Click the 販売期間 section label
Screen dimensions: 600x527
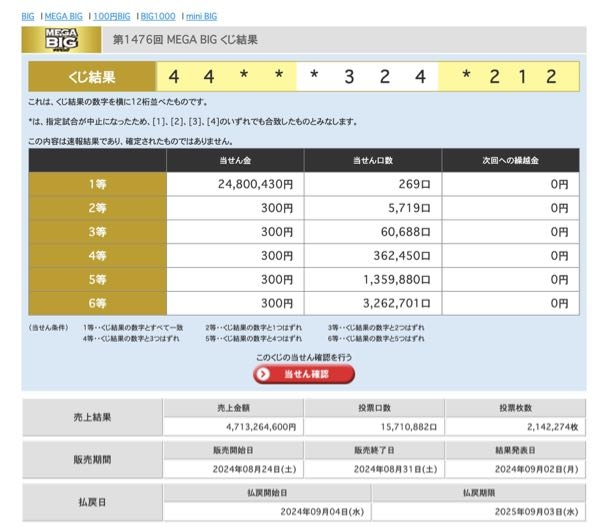point(92,459)
